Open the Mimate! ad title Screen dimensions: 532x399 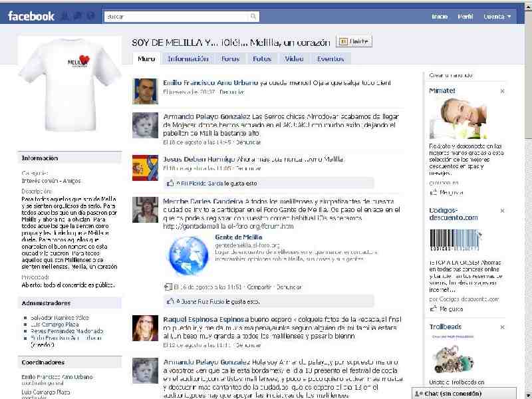[x=442, y=90]
